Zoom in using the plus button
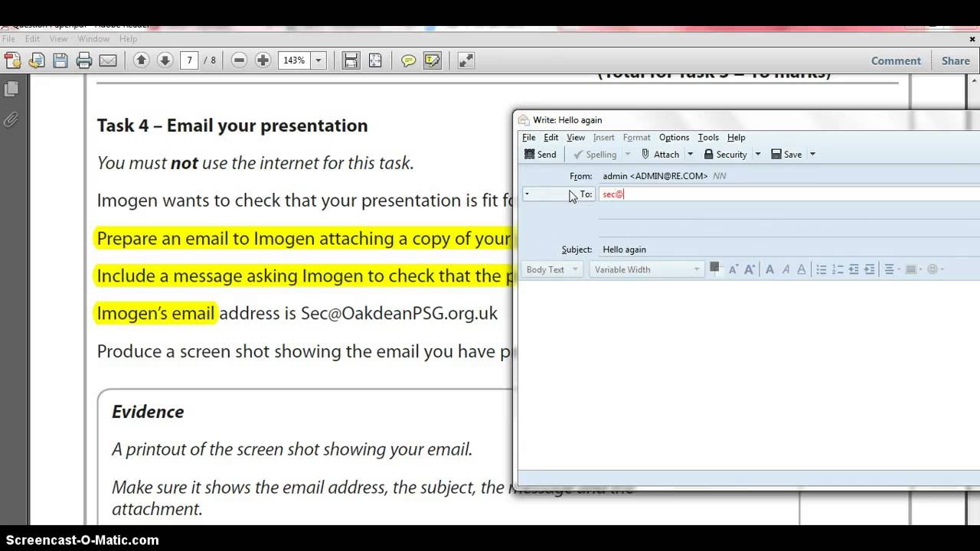This screenshot has width=980, height=551. [263, 60]
